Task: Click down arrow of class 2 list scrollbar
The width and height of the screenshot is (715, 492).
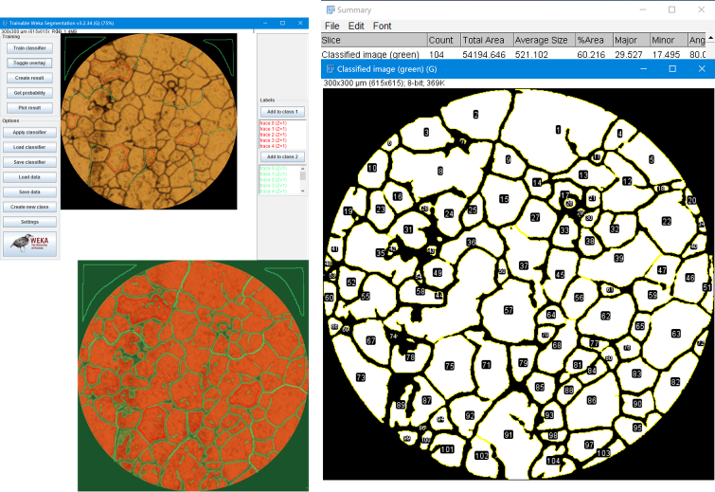Action: 302,191
